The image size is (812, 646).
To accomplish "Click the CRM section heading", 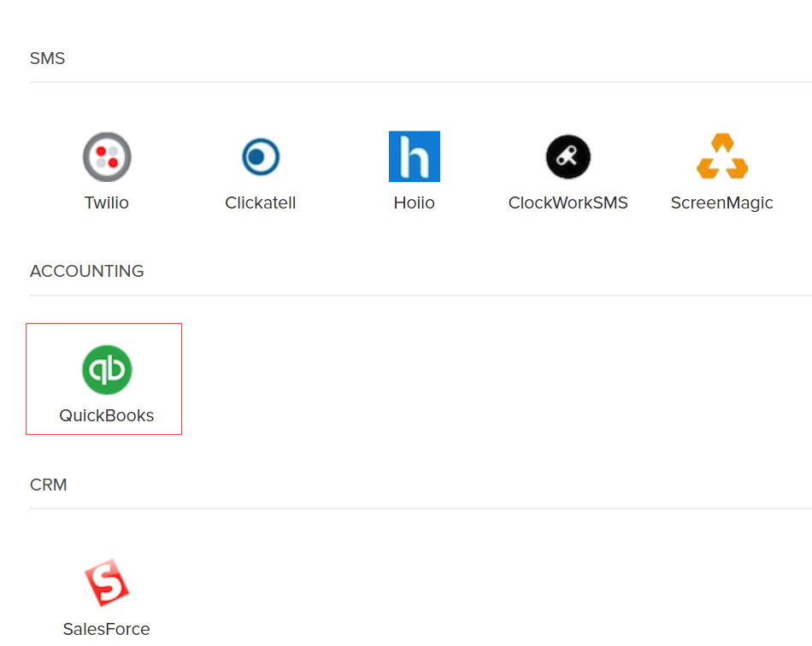I will pyautogui.click(x=49, y=484).
